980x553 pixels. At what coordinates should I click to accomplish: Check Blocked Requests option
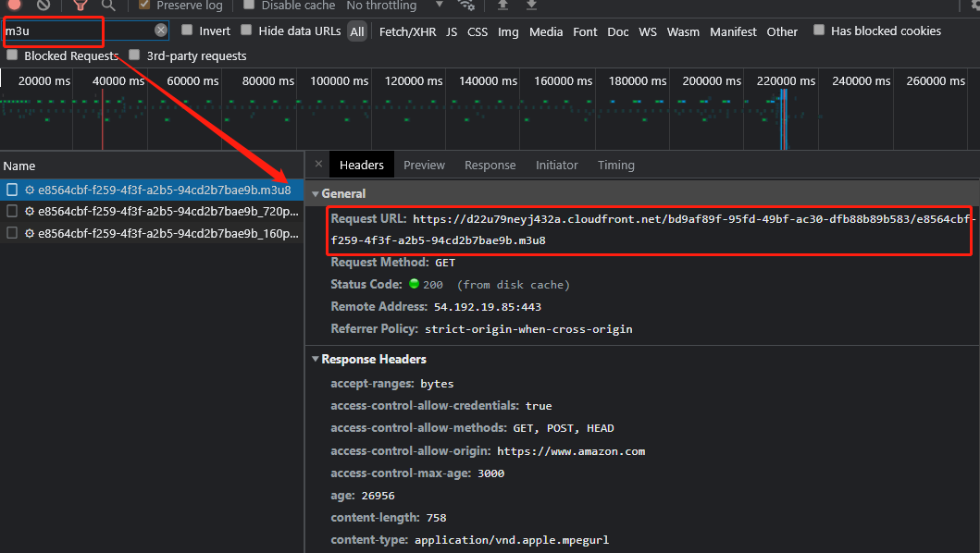tap(12, 55)
